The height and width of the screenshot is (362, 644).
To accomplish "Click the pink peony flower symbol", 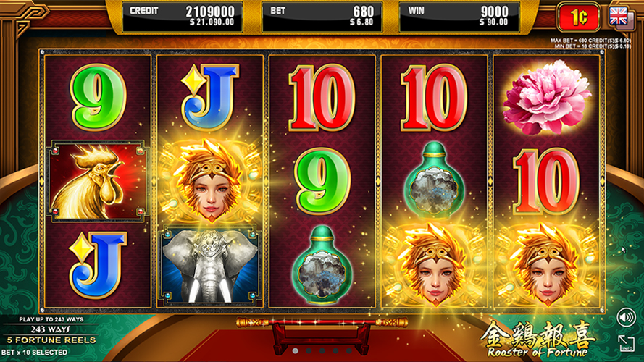I will click(x=546, y=97).
